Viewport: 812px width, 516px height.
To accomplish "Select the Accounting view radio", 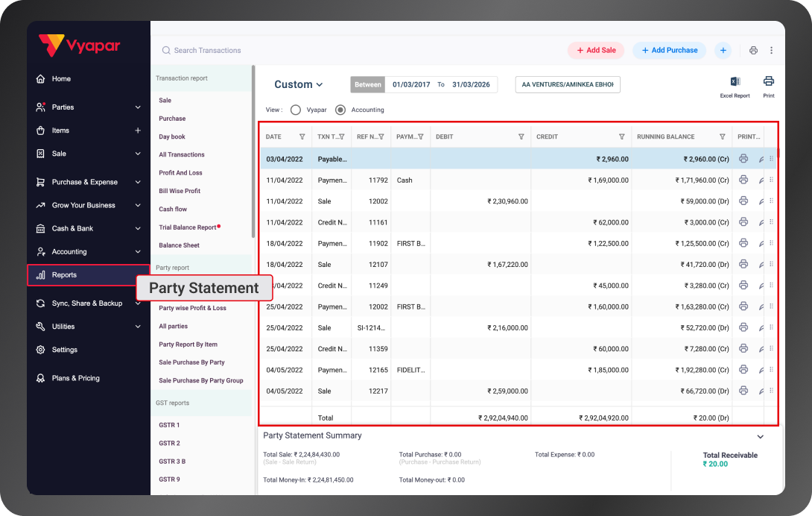I will coord(340,110).
